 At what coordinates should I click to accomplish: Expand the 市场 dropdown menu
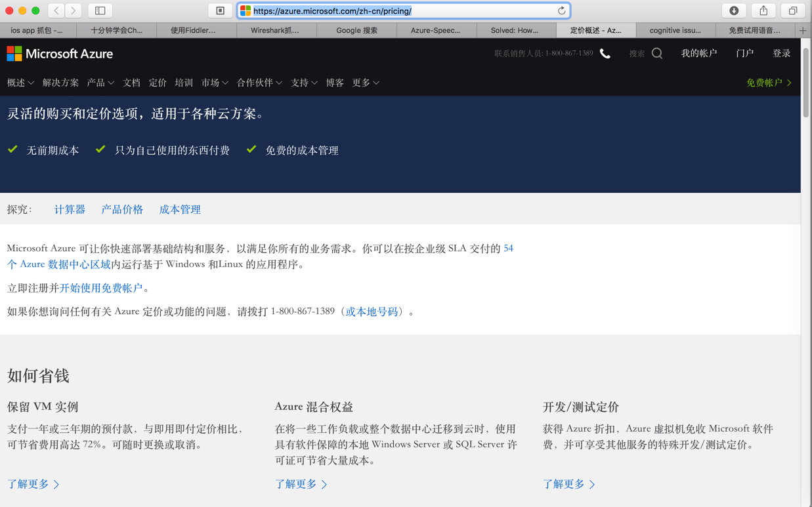point(215,83)
